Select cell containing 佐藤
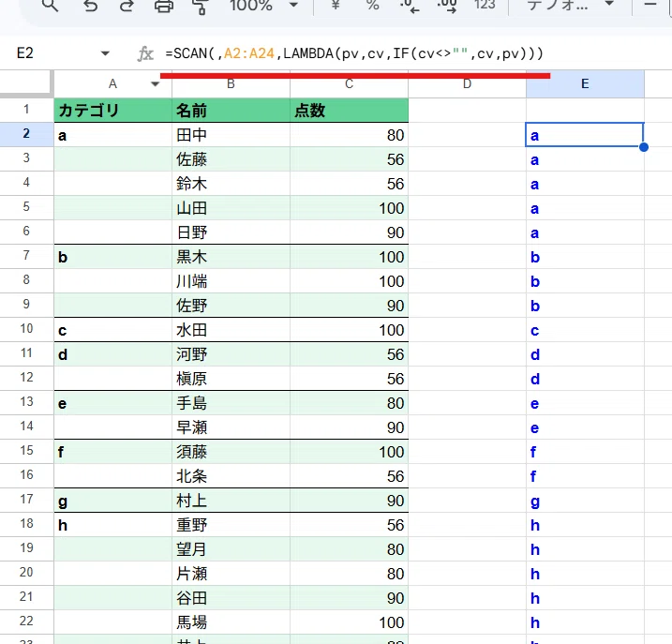Viewport: 672px width, 644px height. (231, 159)
